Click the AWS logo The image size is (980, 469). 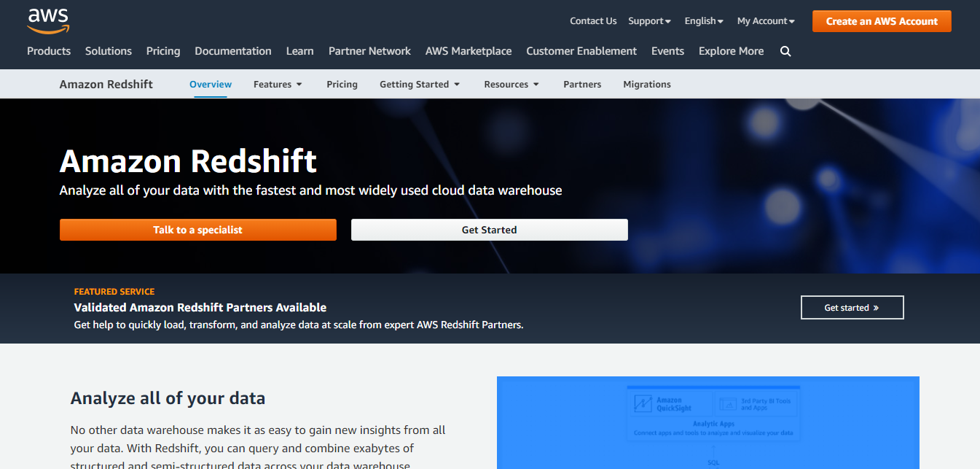coord(48,21)
